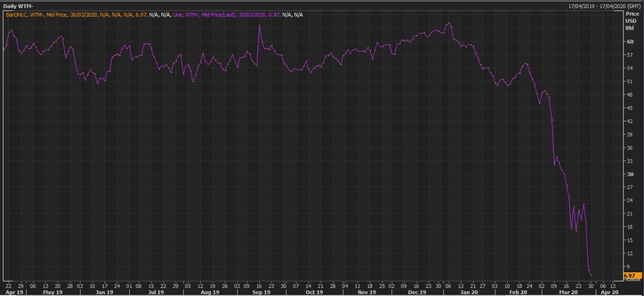
Task: Click the "Feb 20" month label
Action: tap(518, 292)
